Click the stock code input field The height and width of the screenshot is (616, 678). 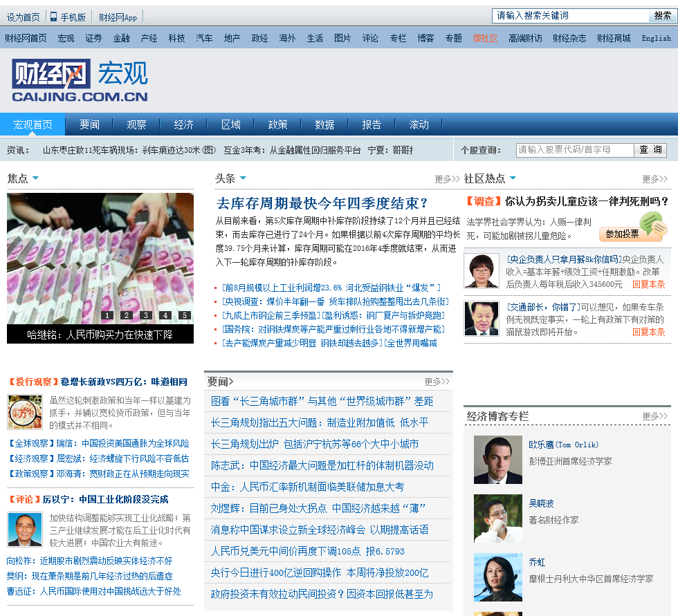point(575,150)
